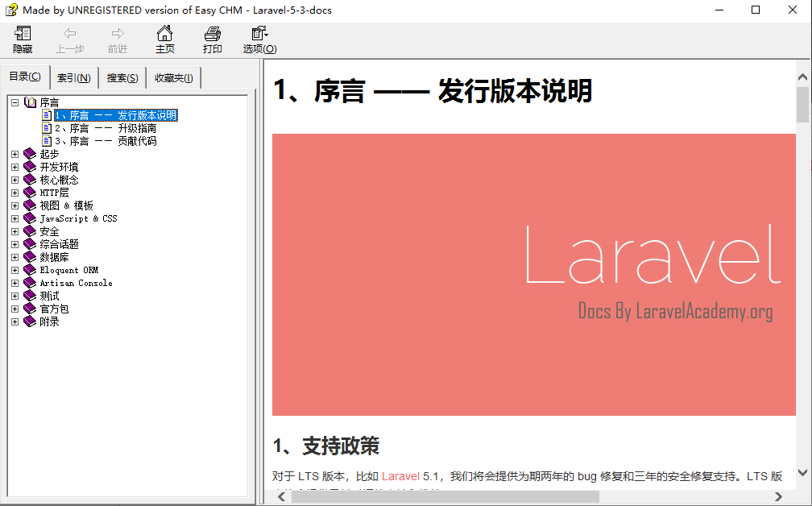Expand the Eloquent ORM node
This screenshot has width=812, height=506.
(14, 269)
